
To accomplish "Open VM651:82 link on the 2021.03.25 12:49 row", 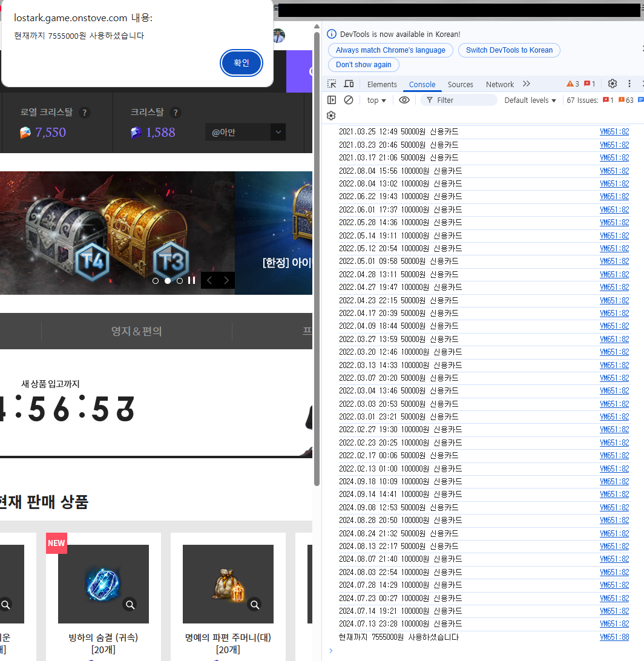I will pos(614,131).
